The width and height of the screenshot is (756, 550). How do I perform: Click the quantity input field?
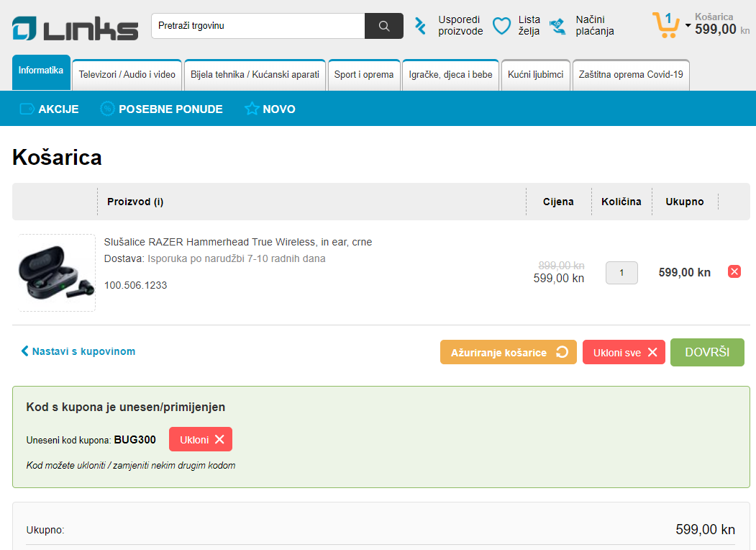621,273
